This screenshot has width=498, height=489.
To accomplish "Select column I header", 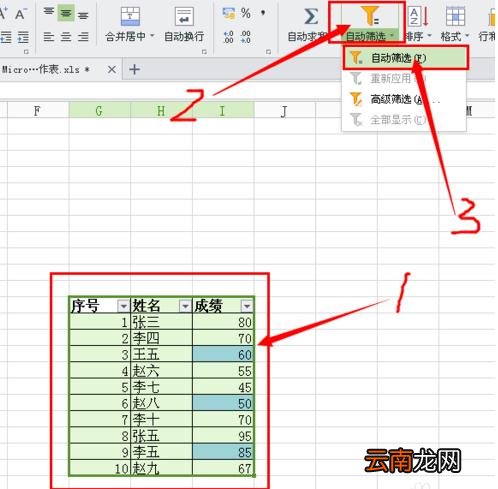I will point(223,110).
